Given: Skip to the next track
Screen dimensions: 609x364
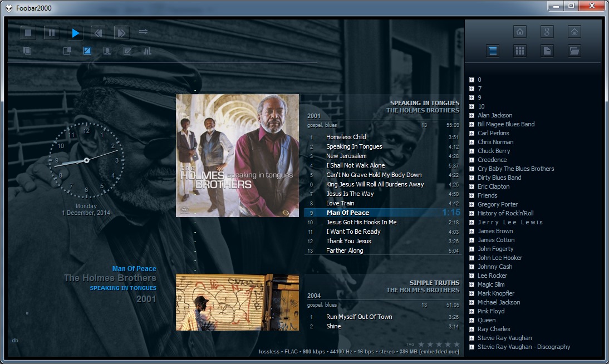Looking at the screenshot, I should [x=121, y=33].
